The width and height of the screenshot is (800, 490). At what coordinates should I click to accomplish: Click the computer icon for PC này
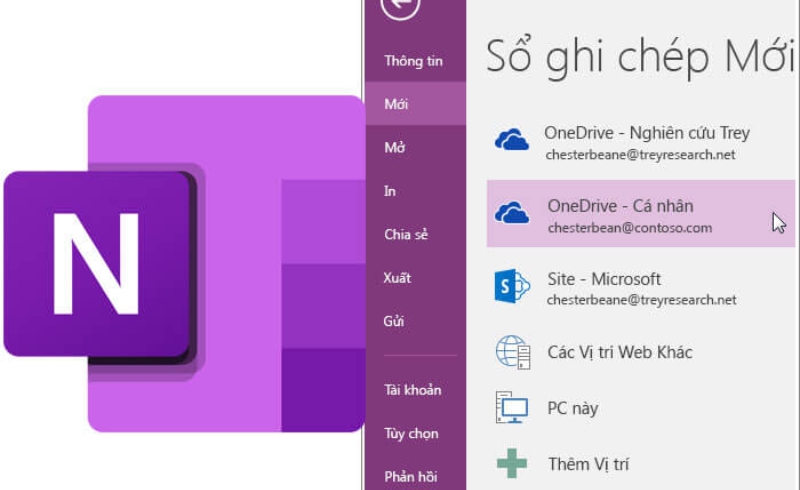point(512,407)
